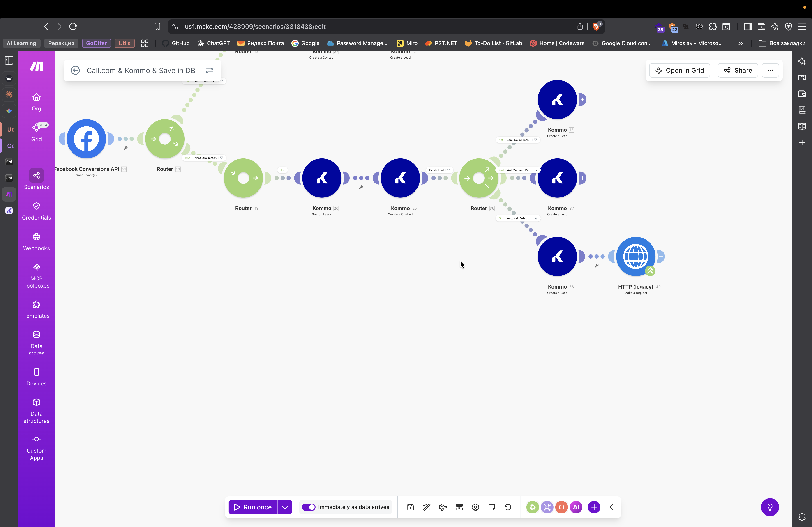The width and height of the screenshot is (812, 527).
Task: Toggle the Immediately as data arrives switch
Action: [x=309, y=507]
